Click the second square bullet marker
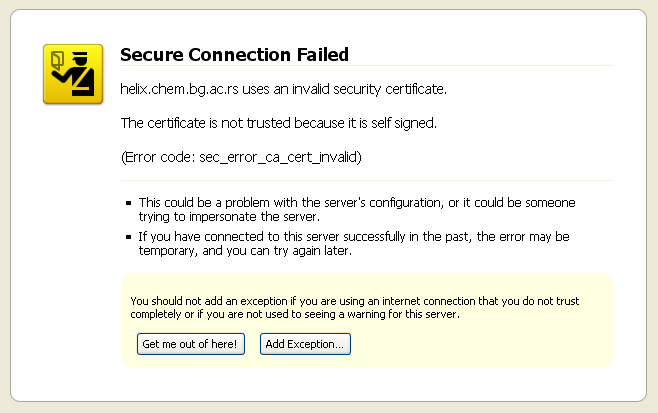 128,238
